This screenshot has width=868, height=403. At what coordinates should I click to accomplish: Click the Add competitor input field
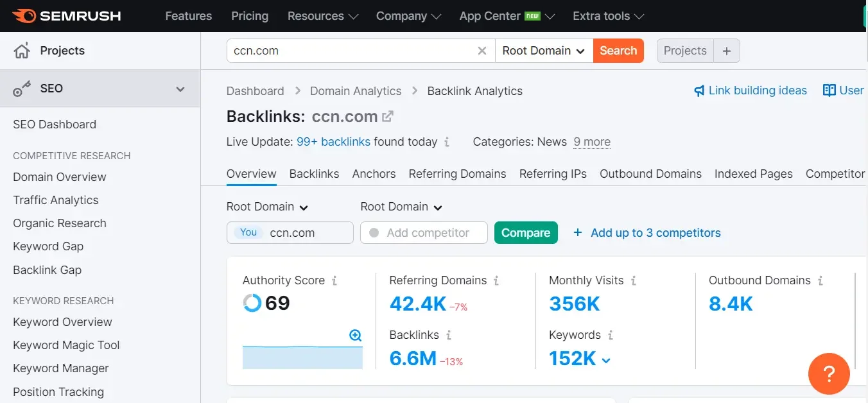pos(424,233)
